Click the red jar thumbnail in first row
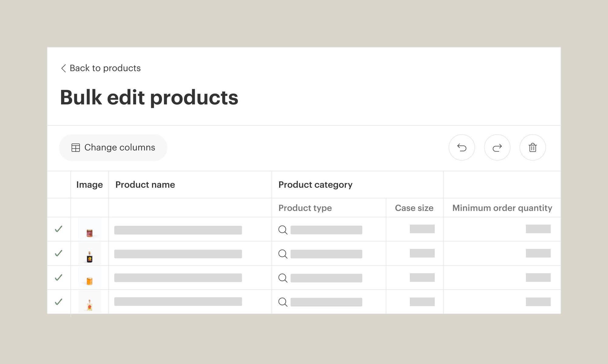The height and width of the screenshot is (364, 608). (x=89, y=233)
